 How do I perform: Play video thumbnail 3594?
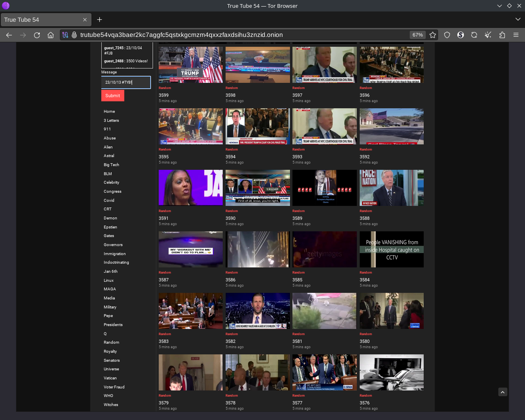click(x=258, y=126)
